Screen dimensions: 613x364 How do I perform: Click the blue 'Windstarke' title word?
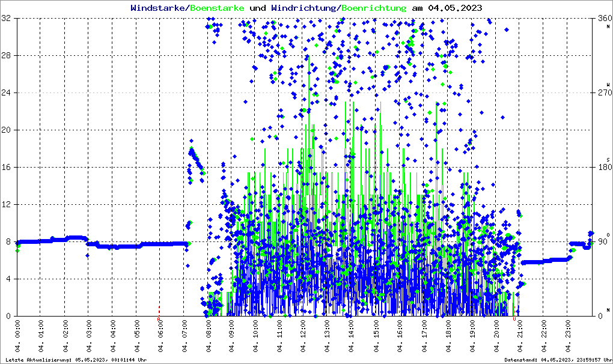(x=157, y=8)
